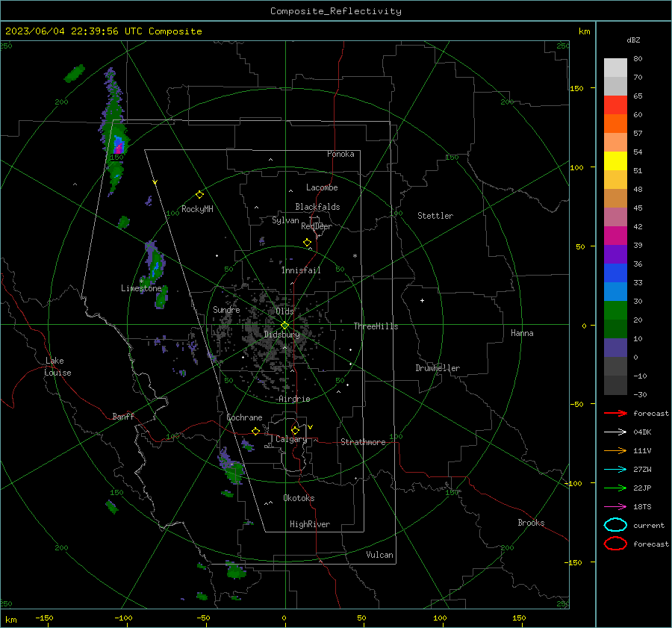Click the Sundre town label
This screenshot has width=672, height=628.
point(226,309)
